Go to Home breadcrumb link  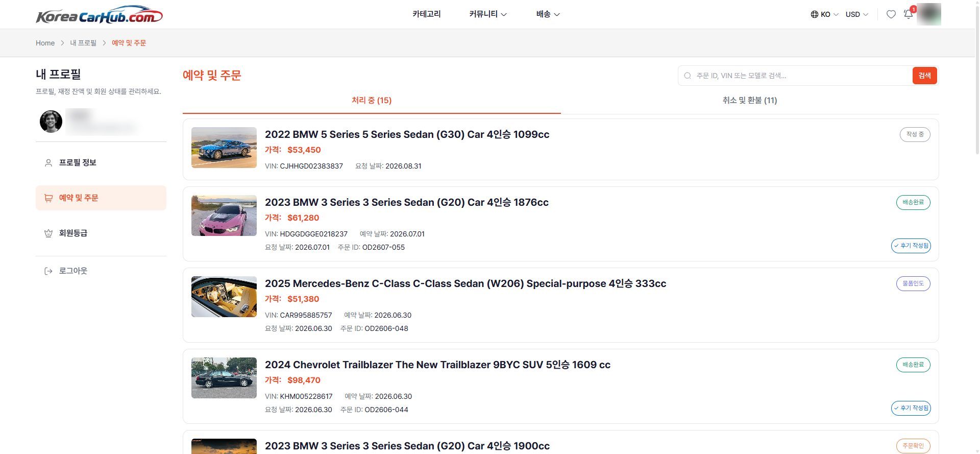pos(45,43)
